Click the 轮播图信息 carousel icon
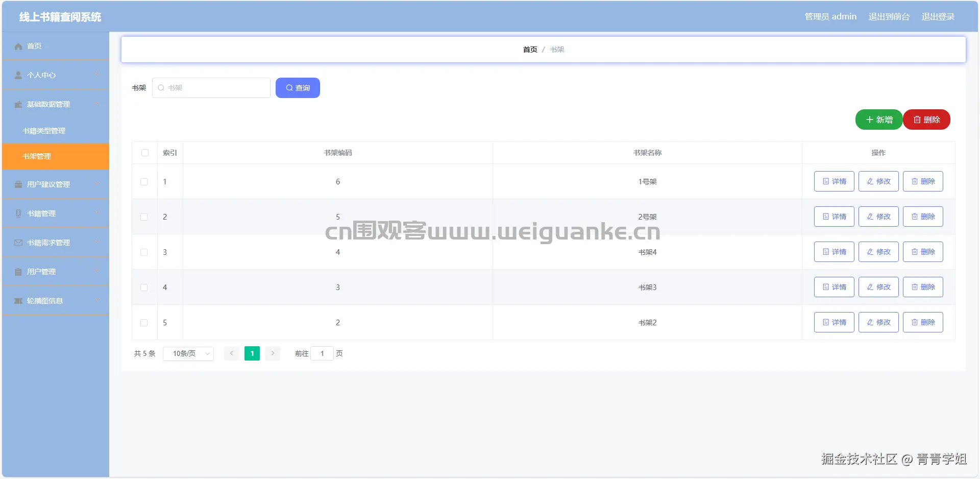 click(x=17, y=301)
